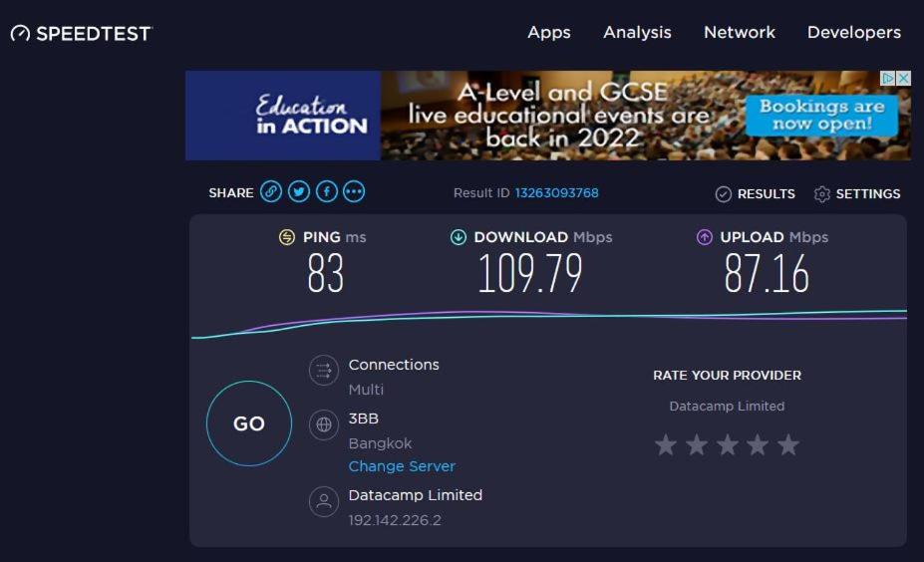924x562 pixels.
Task: Open the Network menu item
Action: 740,33
